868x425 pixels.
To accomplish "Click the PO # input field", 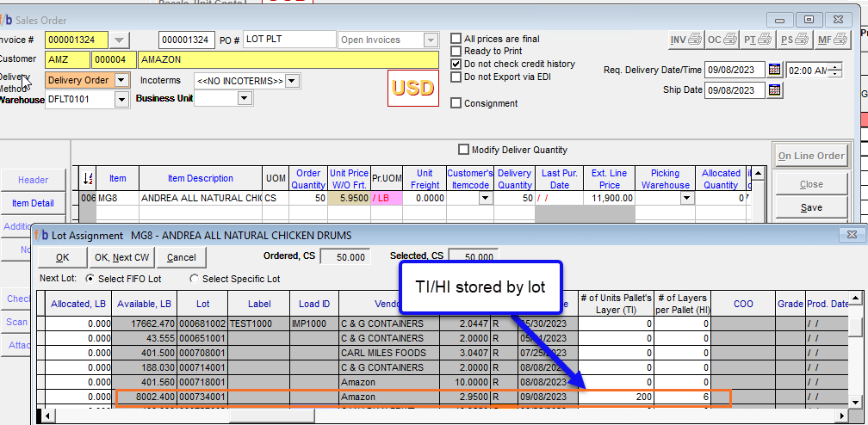I will [x=289, y=40].
